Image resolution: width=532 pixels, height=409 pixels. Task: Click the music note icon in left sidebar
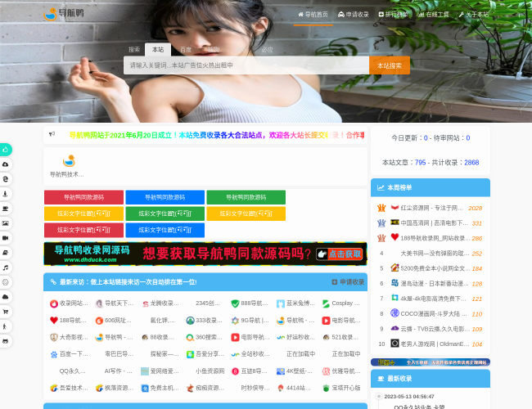6,267
